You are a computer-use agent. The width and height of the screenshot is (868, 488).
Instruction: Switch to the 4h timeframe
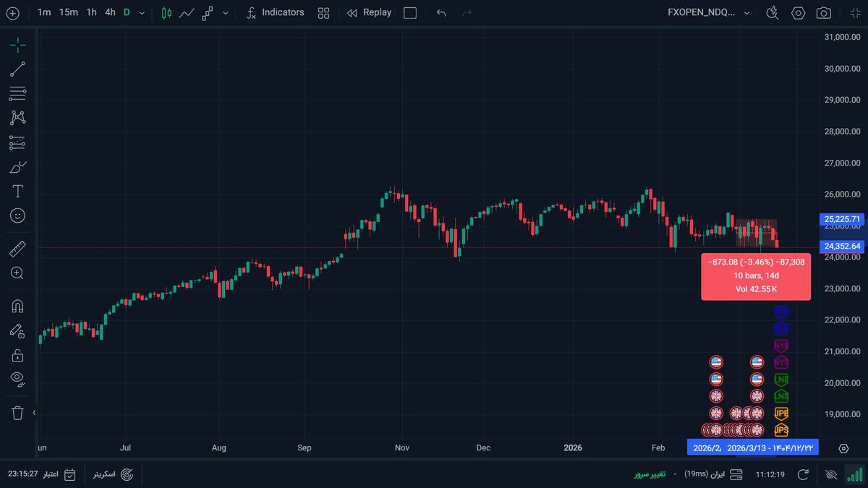[x=110, y=12]
